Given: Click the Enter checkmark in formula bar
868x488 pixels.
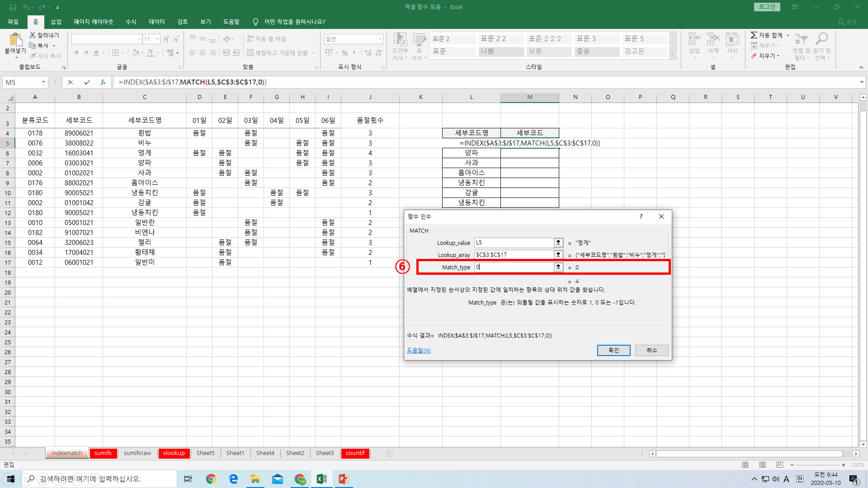Looking at the screenshot, I should [87, 82].
